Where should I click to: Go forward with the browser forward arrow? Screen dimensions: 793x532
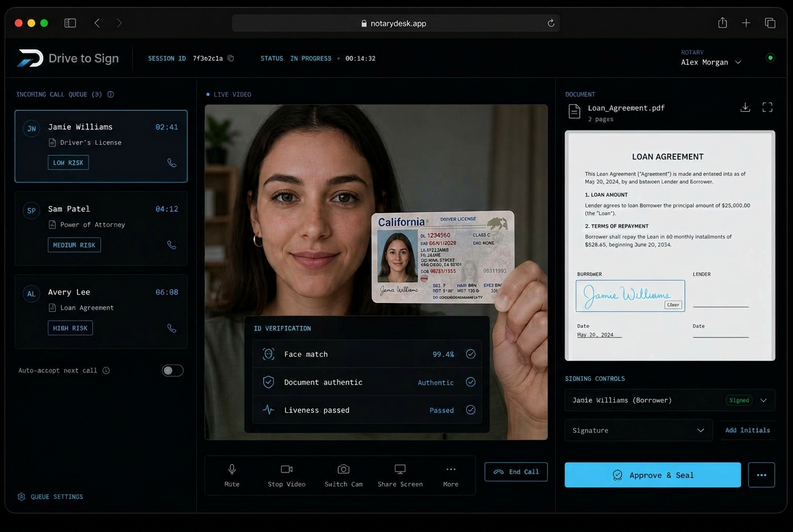coord(119,23)
